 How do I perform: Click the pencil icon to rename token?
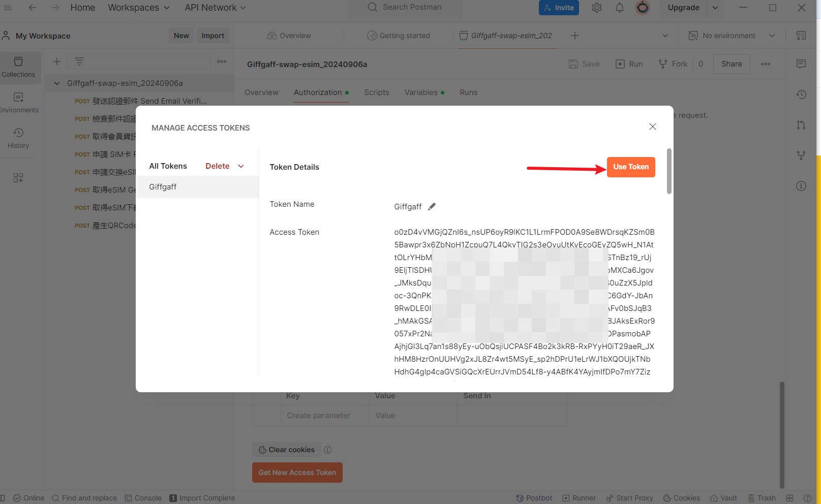(x=432, y=206)
